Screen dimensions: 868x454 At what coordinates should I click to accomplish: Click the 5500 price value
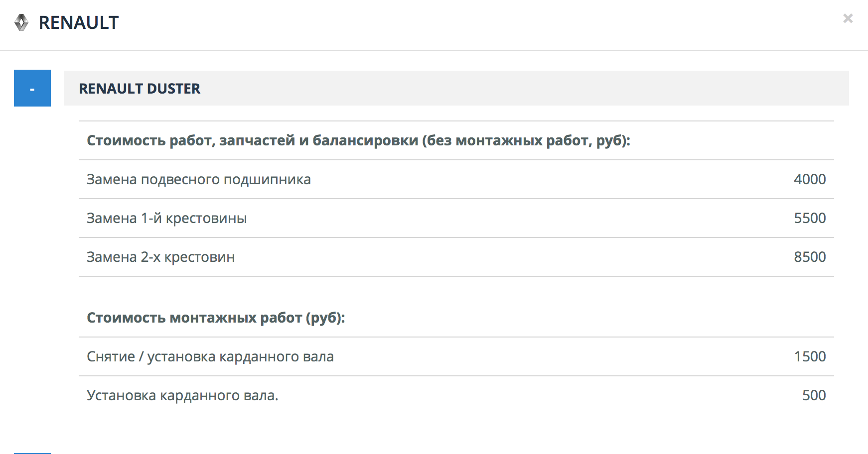809,218
